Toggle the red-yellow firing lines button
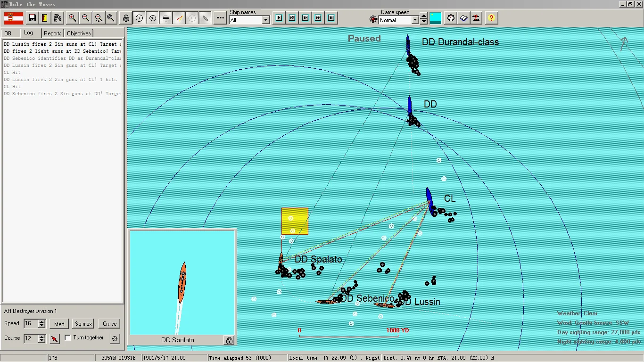Screen dimensions: 644x362 179,18
